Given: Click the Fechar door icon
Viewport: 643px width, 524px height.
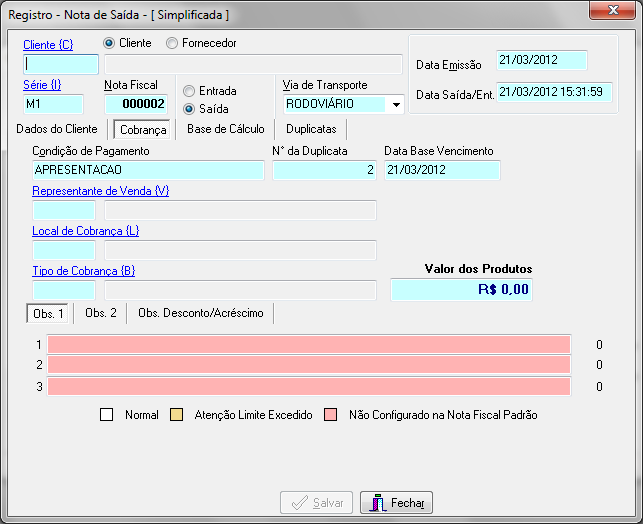Looking at the screenshot, I should [378, 503].
